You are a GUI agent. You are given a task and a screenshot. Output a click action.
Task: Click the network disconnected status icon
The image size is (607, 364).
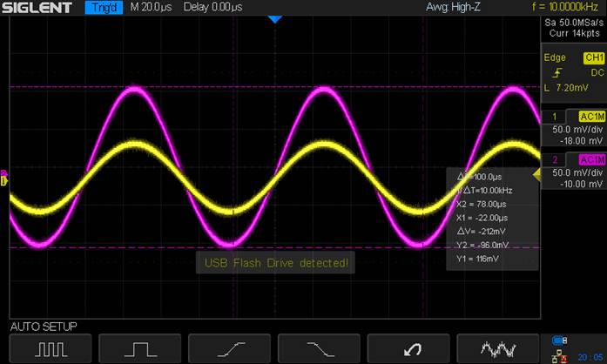(x=559, y=356)
